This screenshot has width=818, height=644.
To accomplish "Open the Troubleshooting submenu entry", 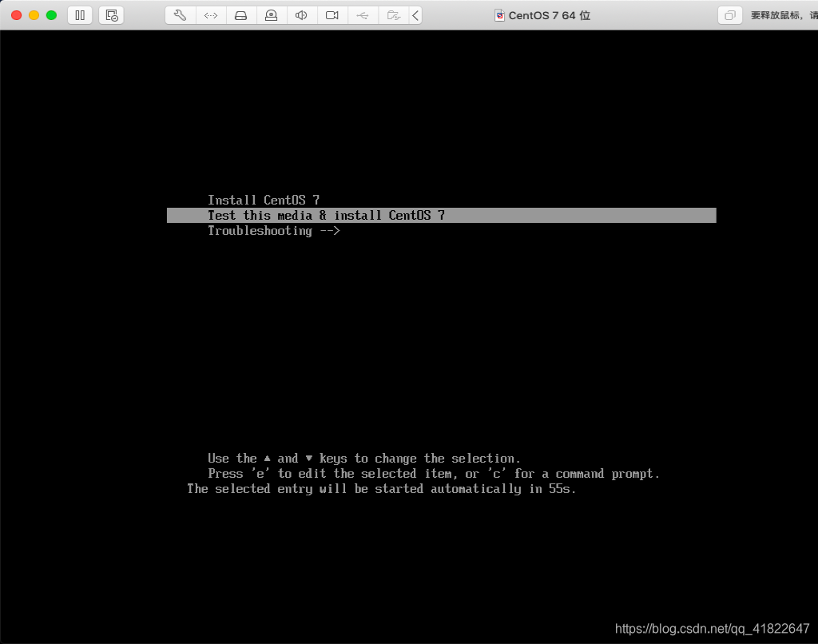I will (274, 231).
